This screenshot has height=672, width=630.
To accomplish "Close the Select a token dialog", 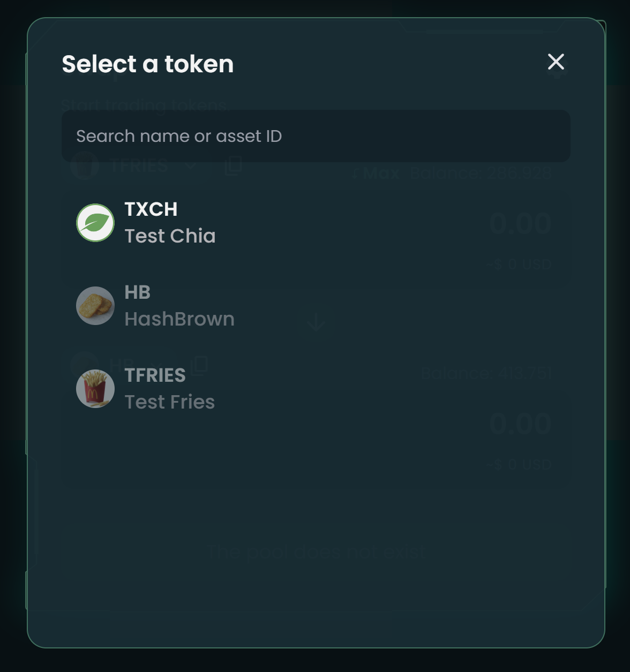I will (x=556, y=62).
